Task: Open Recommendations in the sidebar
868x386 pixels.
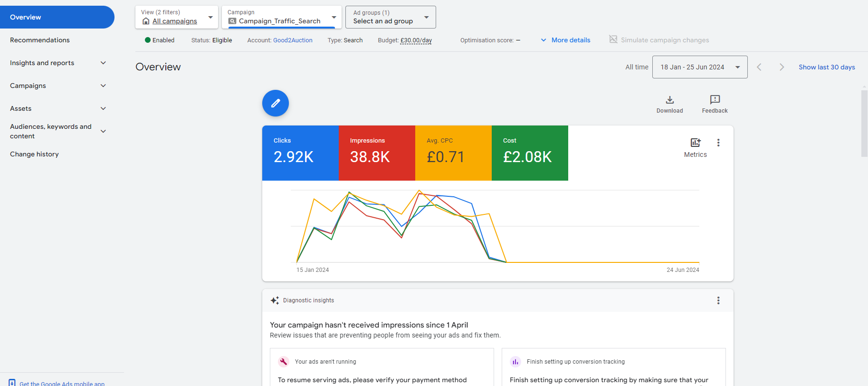Action: click(x=40, y=40)
